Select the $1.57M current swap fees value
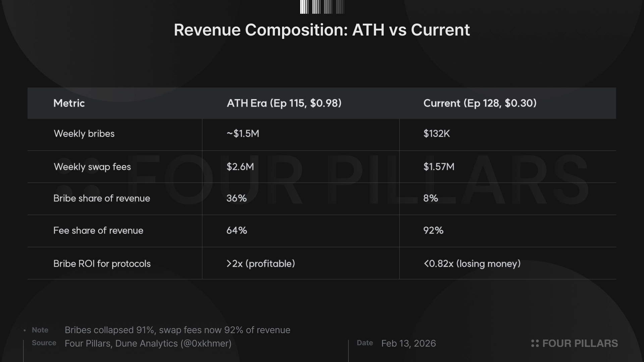The image size is (644, 362). (x=439, y=167)
